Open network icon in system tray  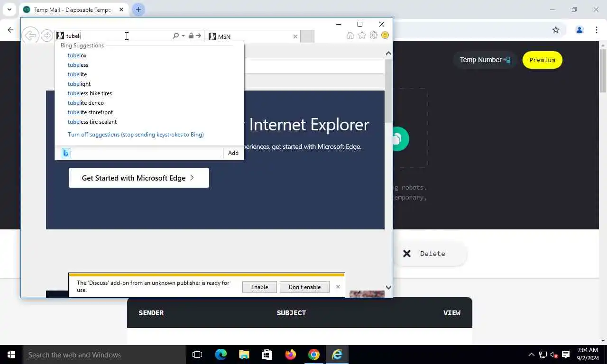point(543,355)
